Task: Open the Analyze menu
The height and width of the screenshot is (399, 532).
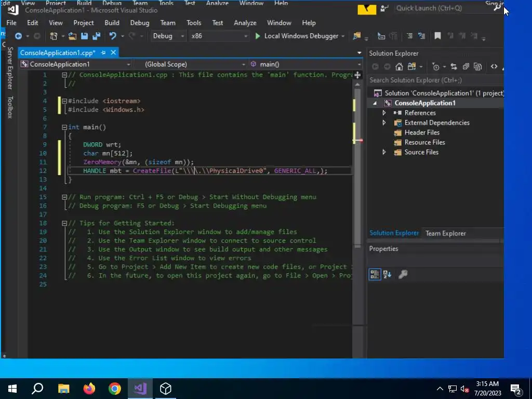Action: (245, 23)
